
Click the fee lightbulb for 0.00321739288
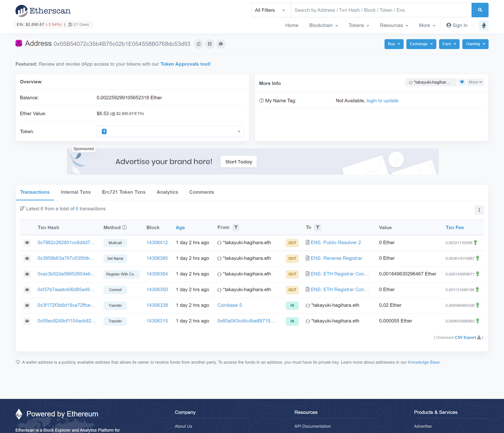tap(475, 242)
